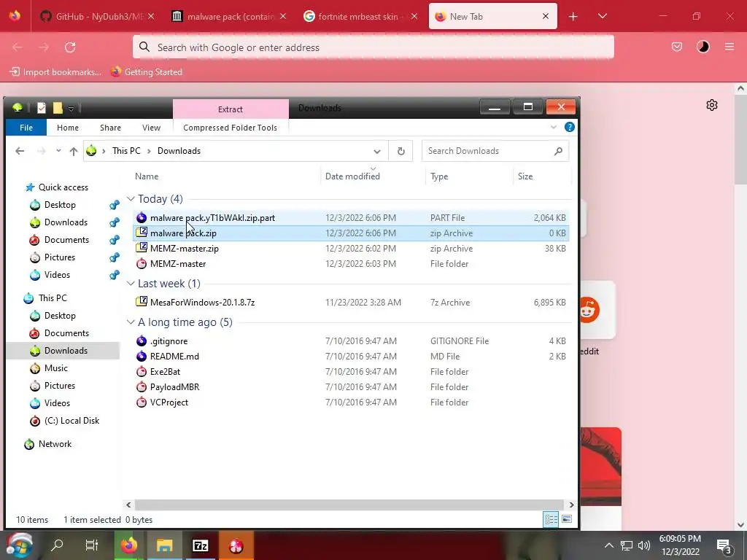This screenshot has width=747, height=560.
Task: Select MesaForWindows-20.1.8.7z file
Action: tap(351, 303)
